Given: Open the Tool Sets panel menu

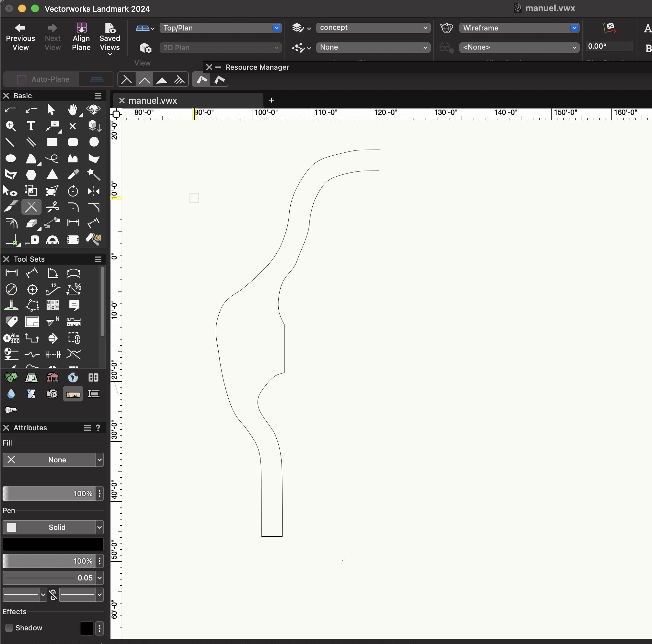Looking at the screenshot, I should tap(98, 259).
